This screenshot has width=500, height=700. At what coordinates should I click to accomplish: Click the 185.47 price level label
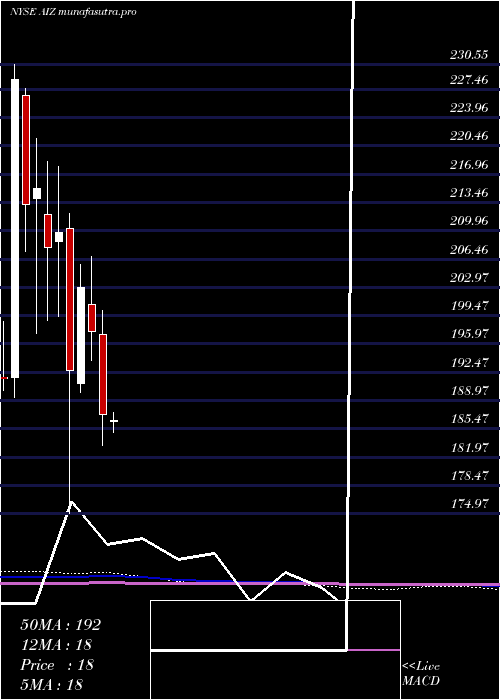click(469, 419)
